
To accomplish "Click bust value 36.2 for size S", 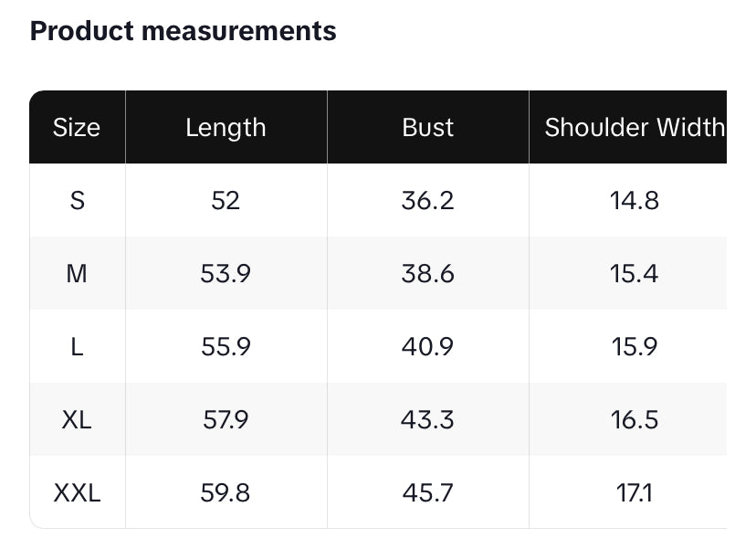I will click(x=427, y=200).
